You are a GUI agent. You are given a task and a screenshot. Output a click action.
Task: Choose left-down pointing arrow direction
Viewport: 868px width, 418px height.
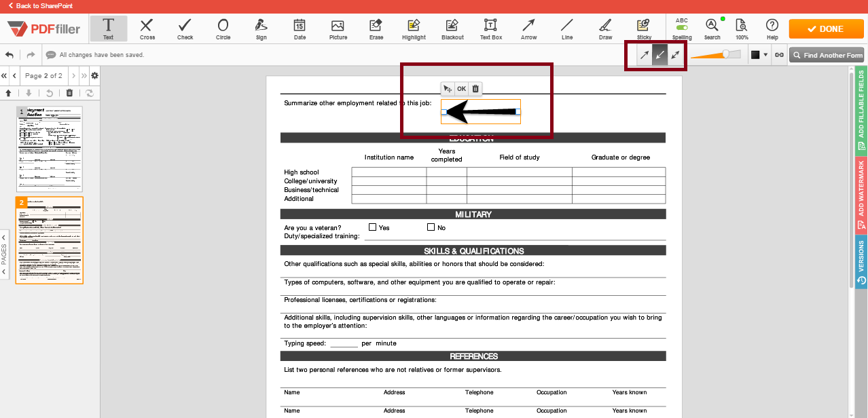coord(659,55)
